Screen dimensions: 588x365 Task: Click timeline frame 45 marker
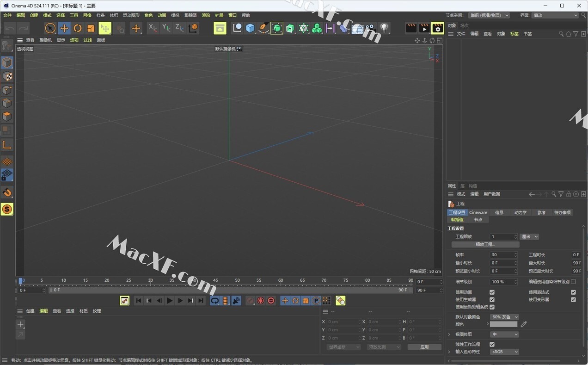(215, 281)
